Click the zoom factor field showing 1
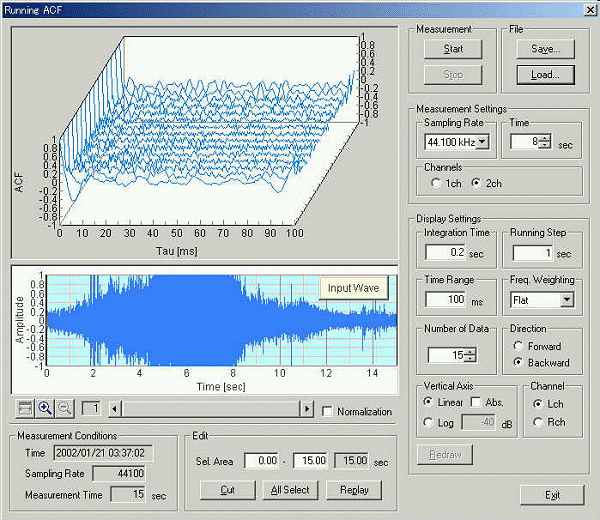 click(91, 408)
